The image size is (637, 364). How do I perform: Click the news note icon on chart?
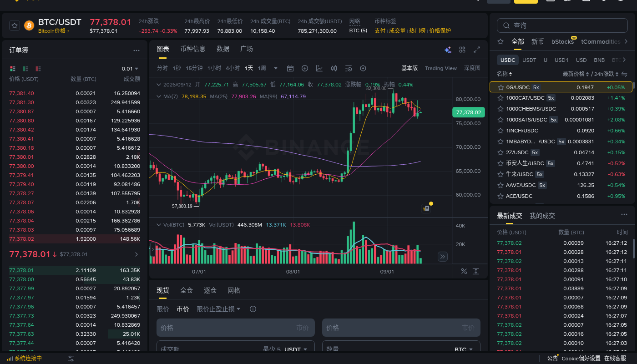(427, 208)
